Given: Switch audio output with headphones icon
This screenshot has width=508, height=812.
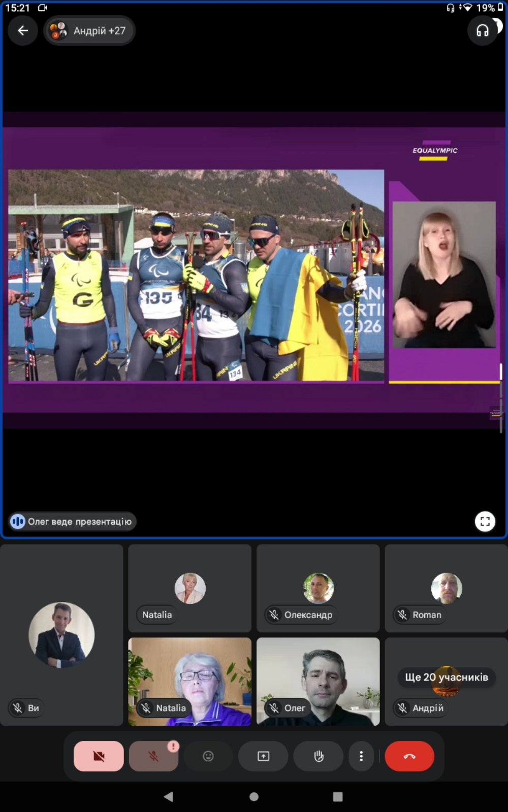Looking at the screenshot, I should [482, 30].
